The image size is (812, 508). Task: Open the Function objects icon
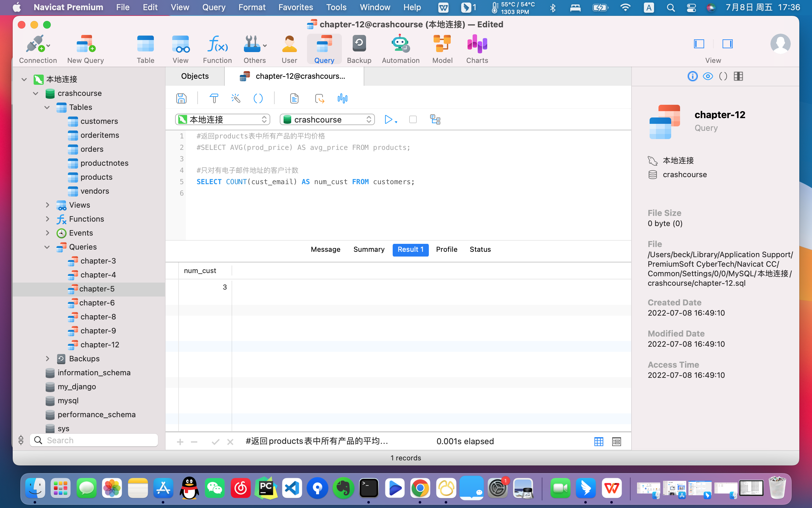pyautogui.click(x=217, y=44)
